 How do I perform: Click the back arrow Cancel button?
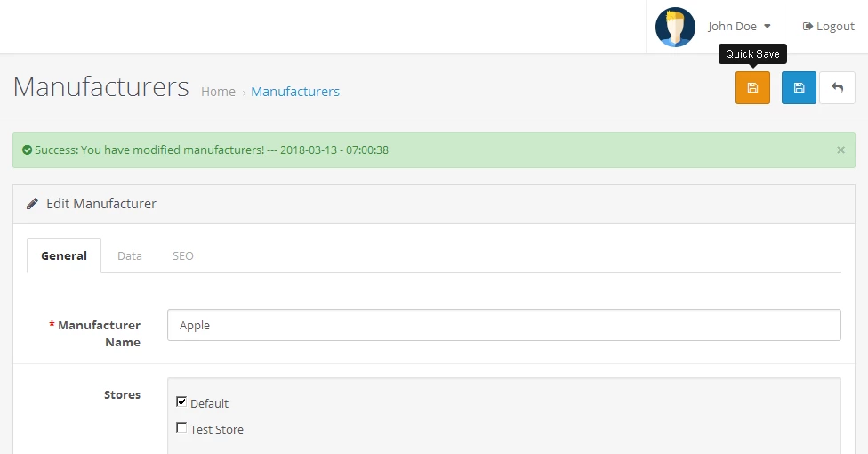point(837,87)
